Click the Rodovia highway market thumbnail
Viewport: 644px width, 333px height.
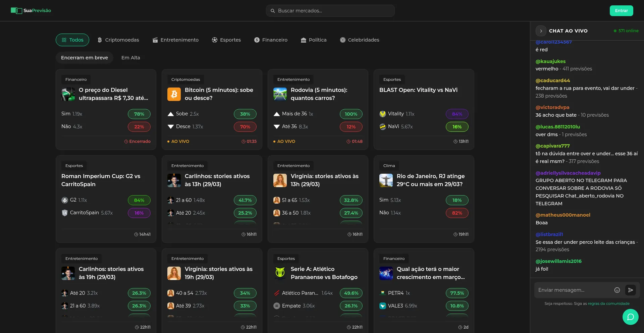tap(280, 94)
